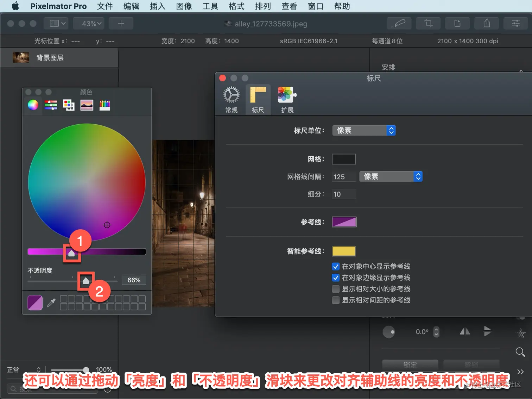The width and height of the screenshot is (532, 399).
Task: Open the 格式 menu
Action: (x=236, y=6)
